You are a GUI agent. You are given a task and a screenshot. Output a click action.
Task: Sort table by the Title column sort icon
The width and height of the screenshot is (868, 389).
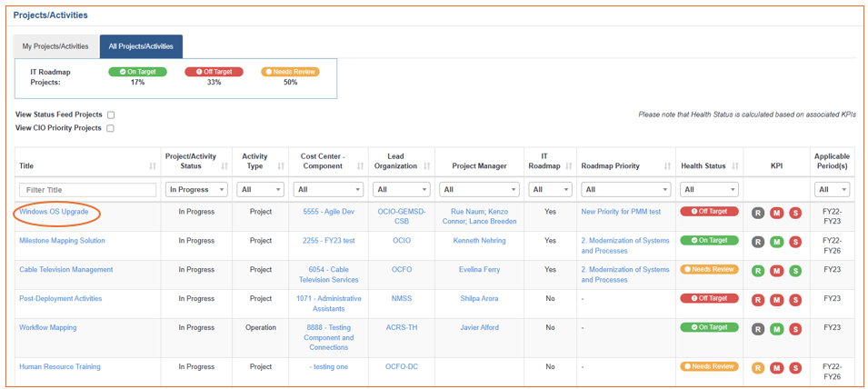[x=152, y=166]
